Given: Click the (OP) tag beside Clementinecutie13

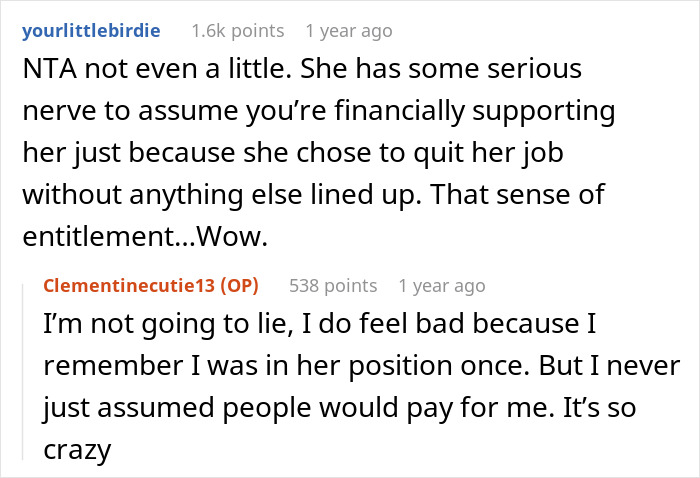Looking at the screenshot, I should [x=240, y=286].
